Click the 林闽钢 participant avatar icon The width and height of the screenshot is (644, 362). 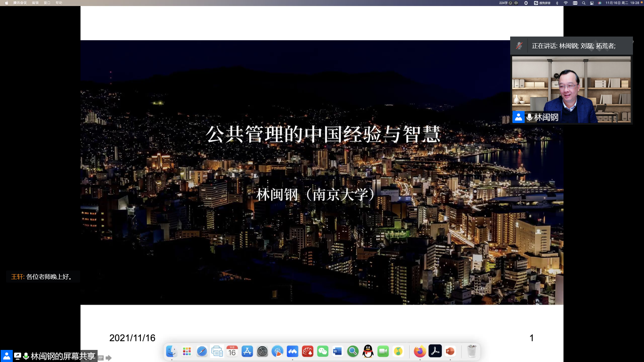coord(518,117)
